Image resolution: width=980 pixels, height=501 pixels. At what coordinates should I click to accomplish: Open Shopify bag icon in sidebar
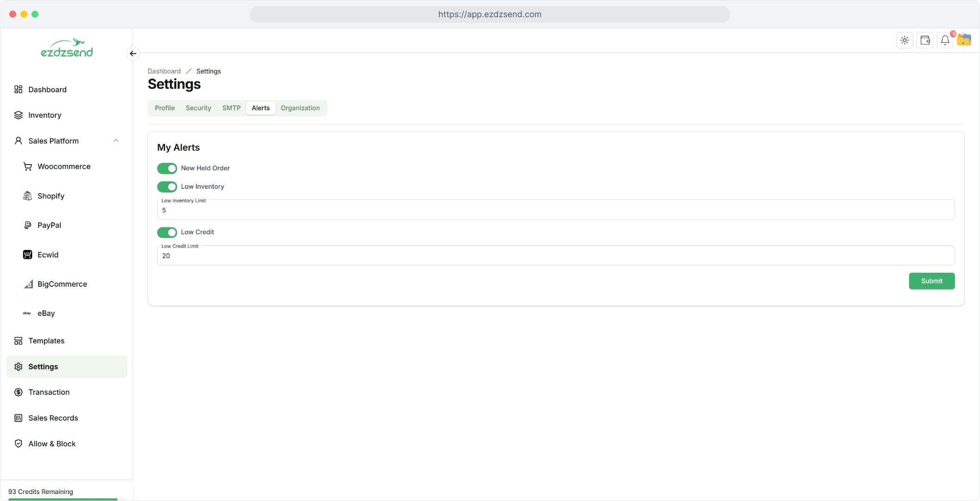coord(28,196)
